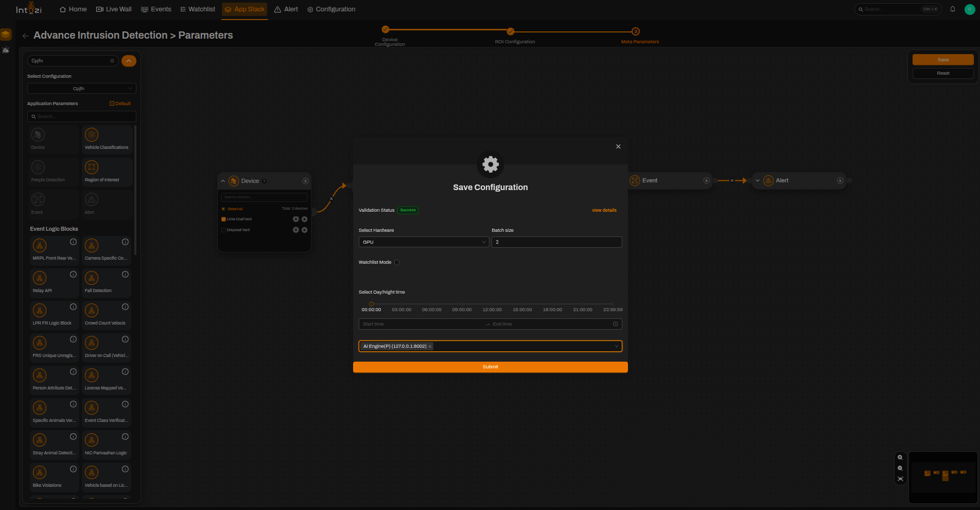Open the Cpjfn Select Configuration dropdown

82,89
